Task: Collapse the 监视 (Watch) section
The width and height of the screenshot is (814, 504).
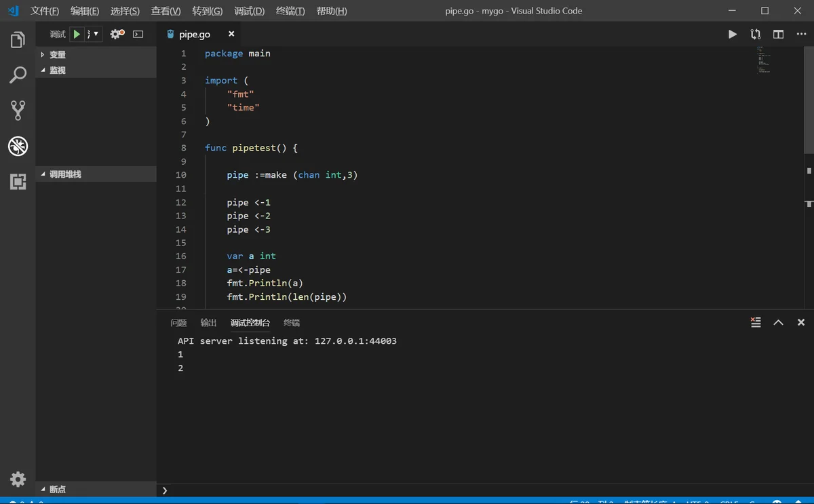Action: pyautogui.click(x=96, y=70)
